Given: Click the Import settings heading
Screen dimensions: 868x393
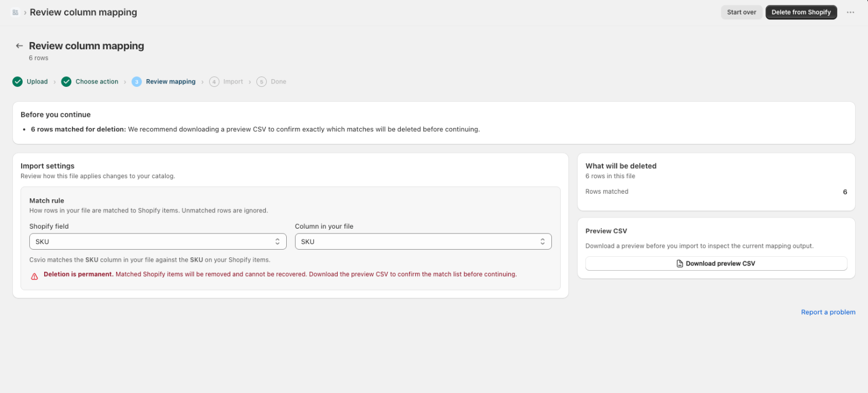Looking at the screenshot, I should click(x=48, y=166).
